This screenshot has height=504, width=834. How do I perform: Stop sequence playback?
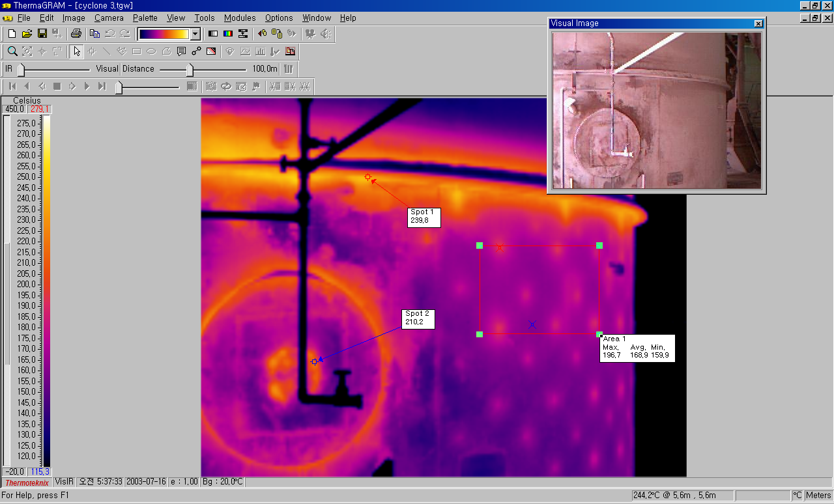click(x=57, y=86)
